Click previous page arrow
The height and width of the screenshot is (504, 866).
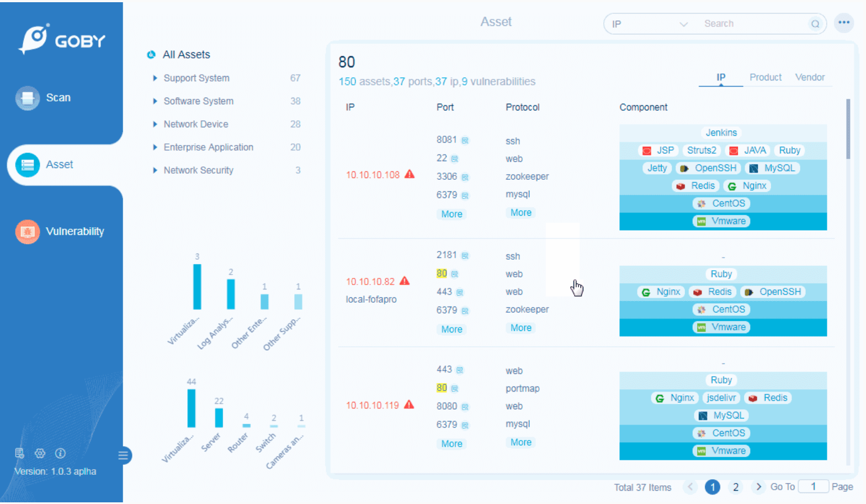[690, 487]
